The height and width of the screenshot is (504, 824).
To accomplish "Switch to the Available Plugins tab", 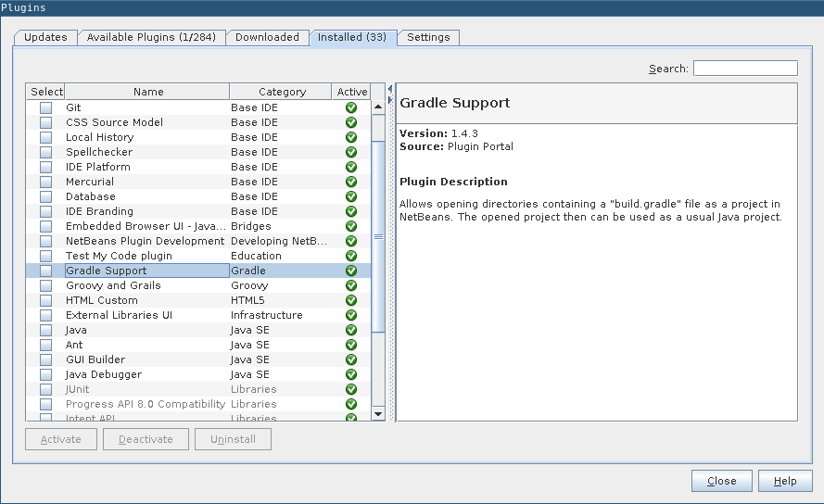I will pos(151,37).
